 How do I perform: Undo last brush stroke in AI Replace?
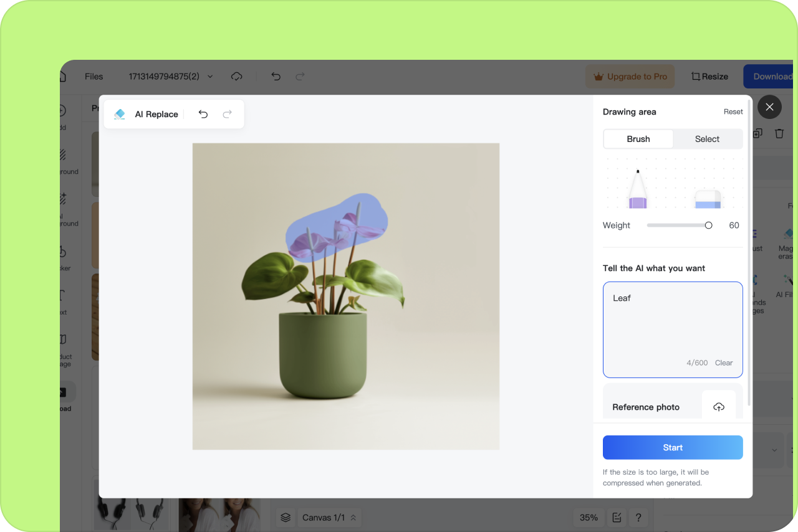click(203, 114)
